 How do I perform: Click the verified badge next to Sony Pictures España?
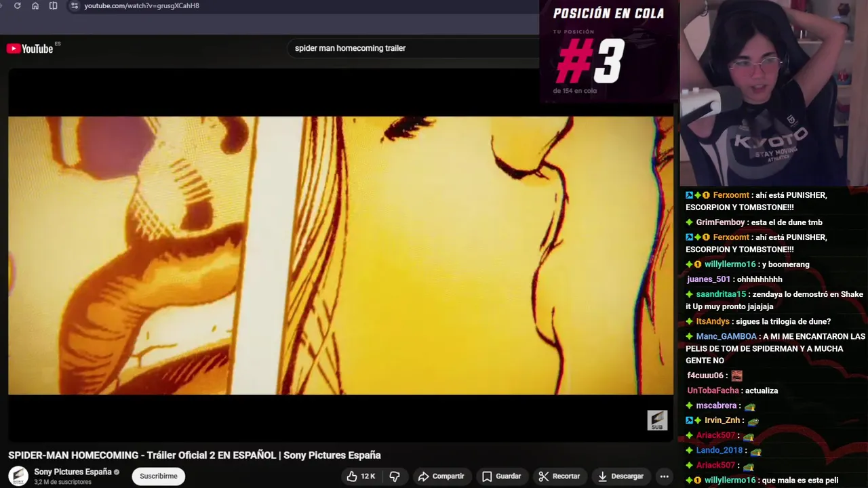(x=117, y=472)
